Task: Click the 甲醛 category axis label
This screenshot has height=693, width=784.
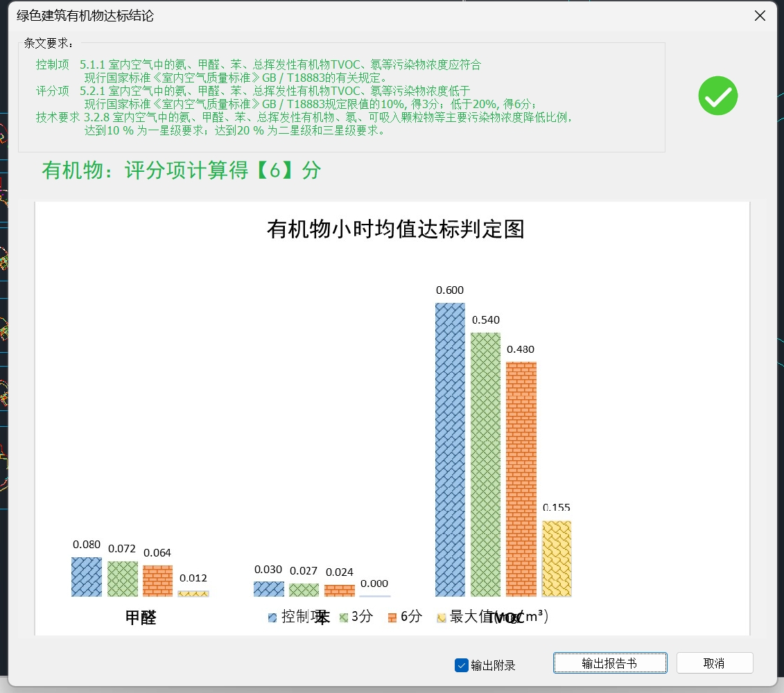Action: 141,618
